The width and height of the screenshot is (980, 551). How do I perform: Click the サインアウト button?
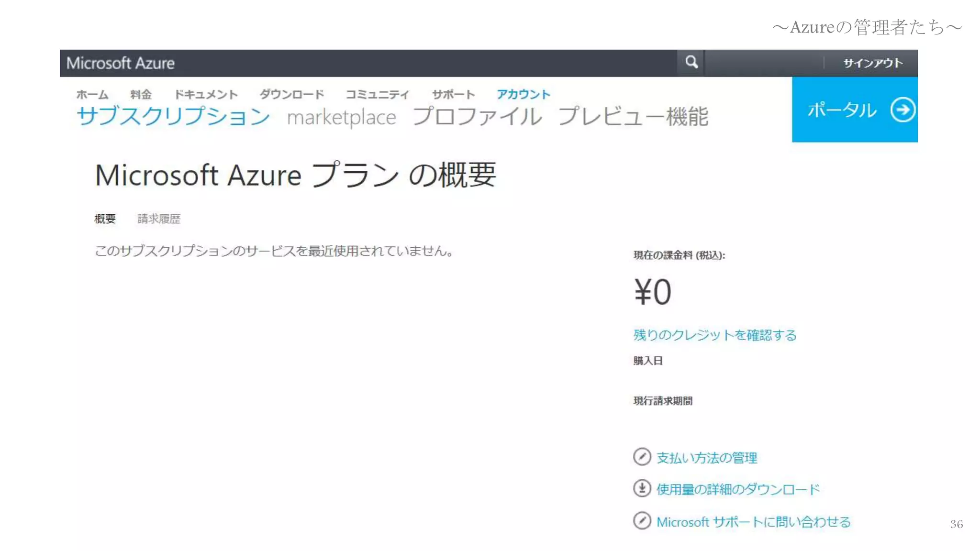(x=873, y=63)
